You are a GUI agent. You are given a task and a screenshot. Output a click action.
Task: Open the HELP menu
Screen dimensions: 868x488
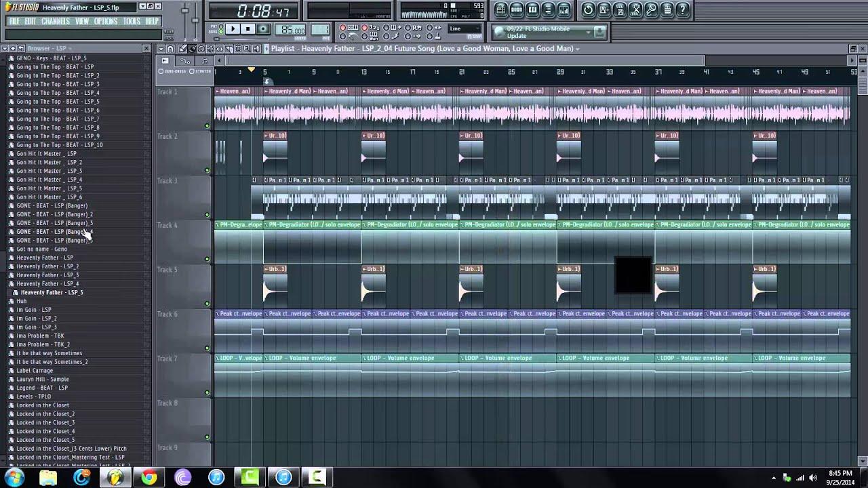153,22
